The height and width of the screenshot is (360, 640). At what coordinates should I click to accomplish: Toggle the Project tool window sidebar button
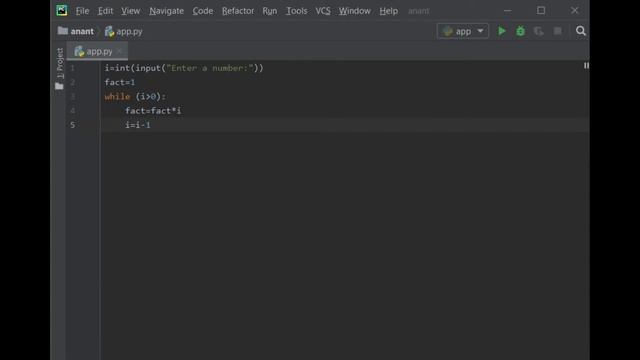60,69
